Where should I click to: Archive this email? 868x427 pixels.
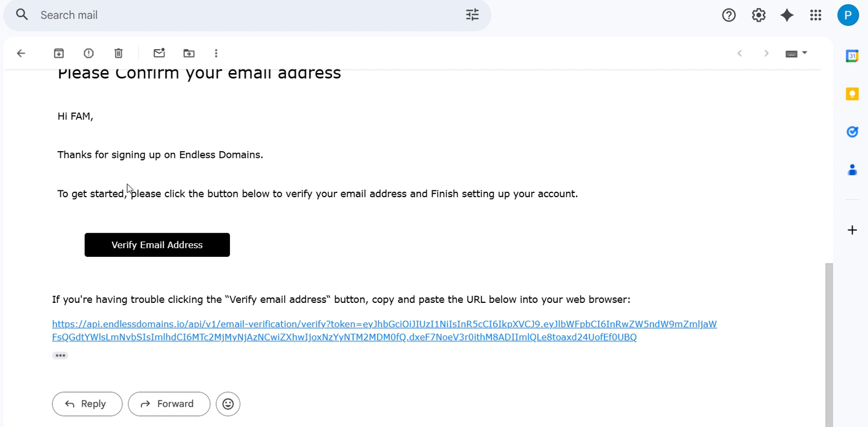tap(58, 53)
